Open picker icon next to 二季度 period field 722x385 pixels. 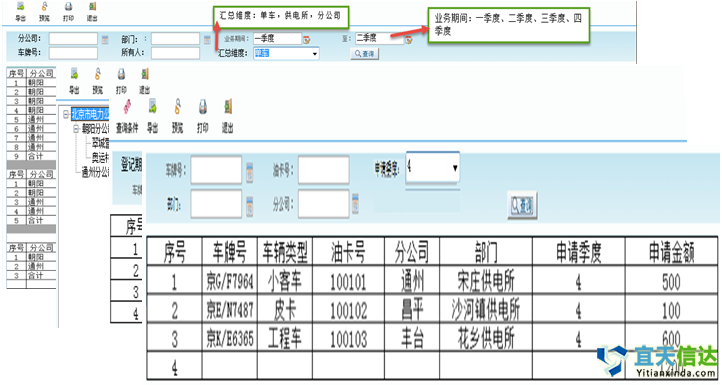click(408, 40)
